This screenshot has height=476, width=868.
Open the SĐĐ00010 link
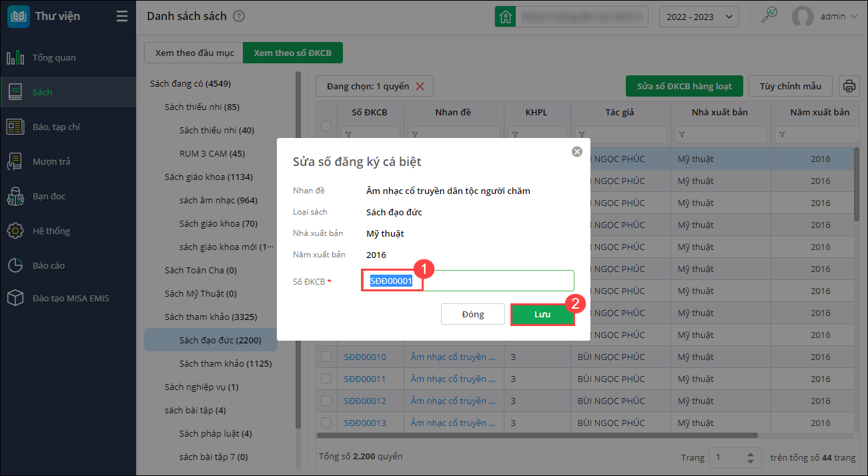coord(365,357)
